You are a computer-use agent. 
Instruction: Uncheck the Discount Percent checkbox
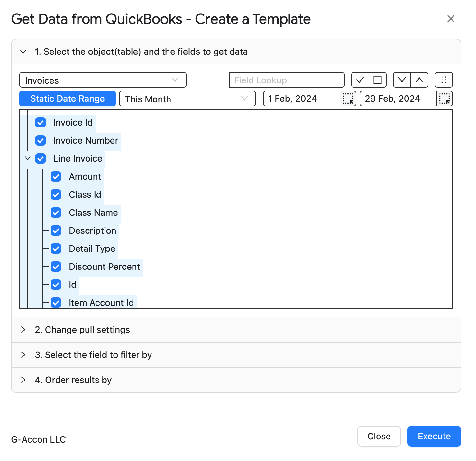[x=56, y=267]
